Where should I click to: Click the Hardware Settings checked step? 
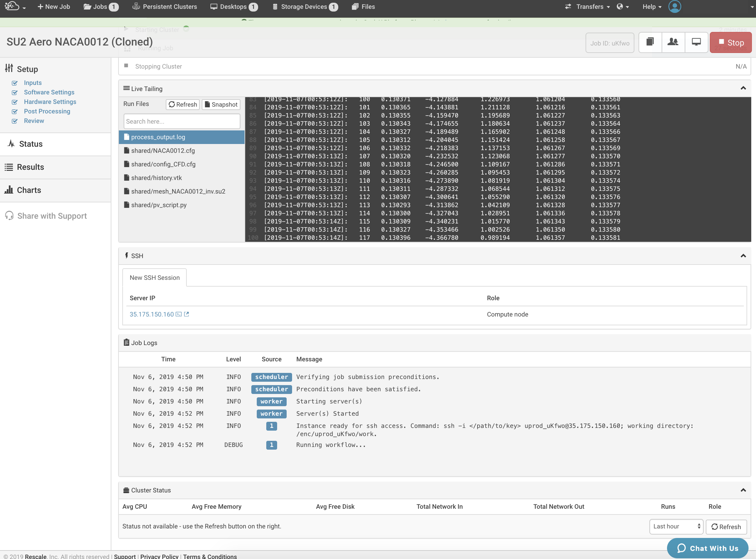click(x=50, y=102)
